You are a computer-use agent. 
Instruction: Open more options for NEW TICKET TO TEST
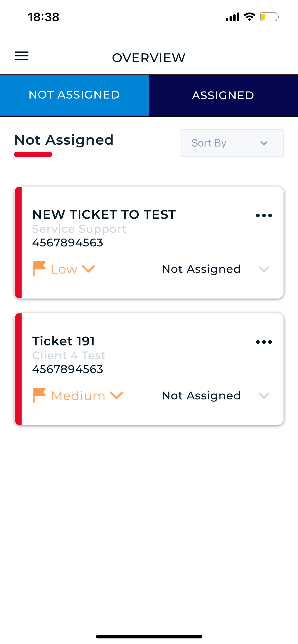click(x=264, y=216)
